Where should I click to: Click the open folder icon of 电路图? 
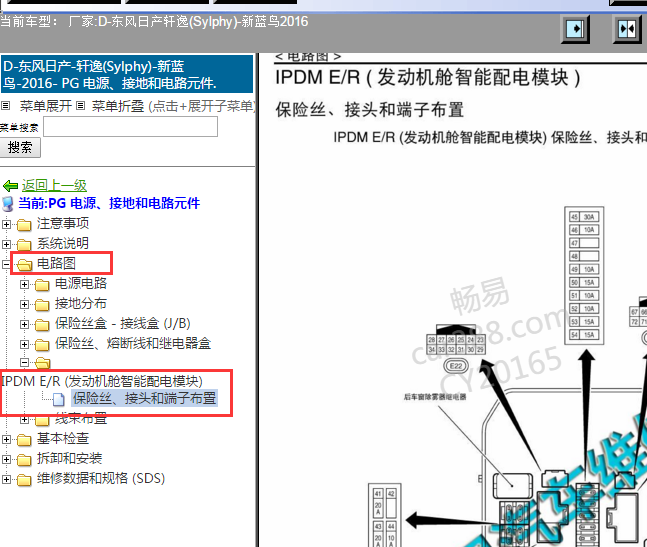(25, 264)
